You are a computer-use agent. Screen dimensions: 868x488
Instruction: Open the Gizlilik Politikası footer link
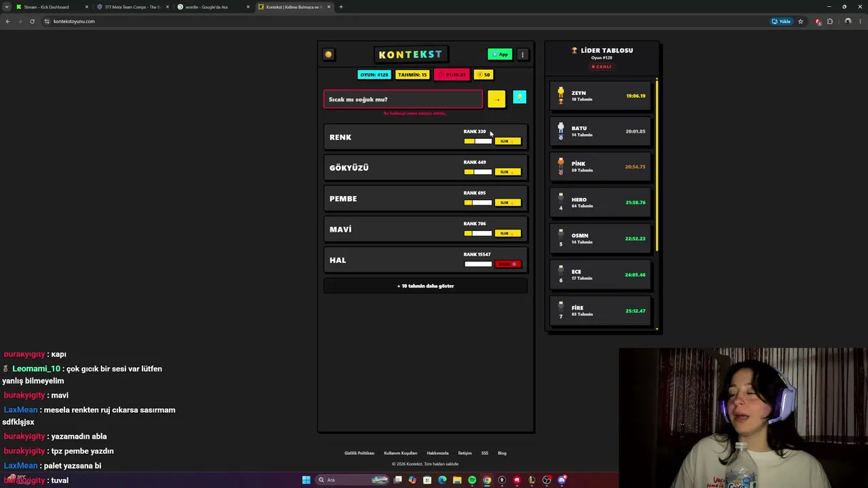pyautogui.click(x=359, y=453)
